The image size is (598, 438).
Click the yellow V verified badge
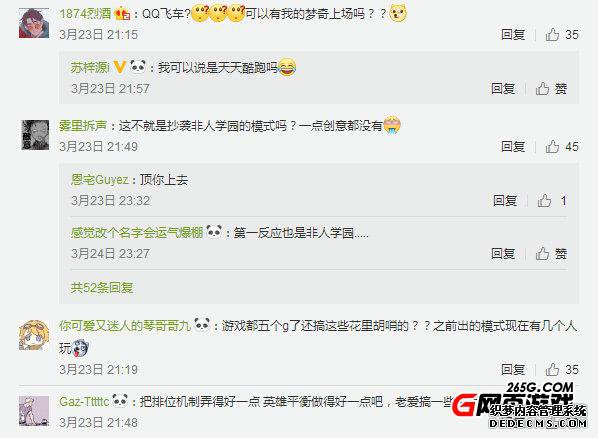pyautogui.click(x=120, y=68)
